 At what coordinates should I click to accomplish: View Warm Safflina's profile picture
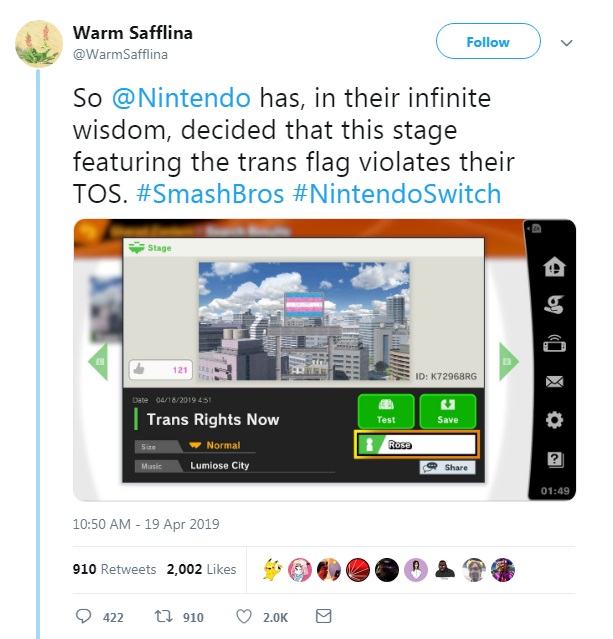coord(39,43)
